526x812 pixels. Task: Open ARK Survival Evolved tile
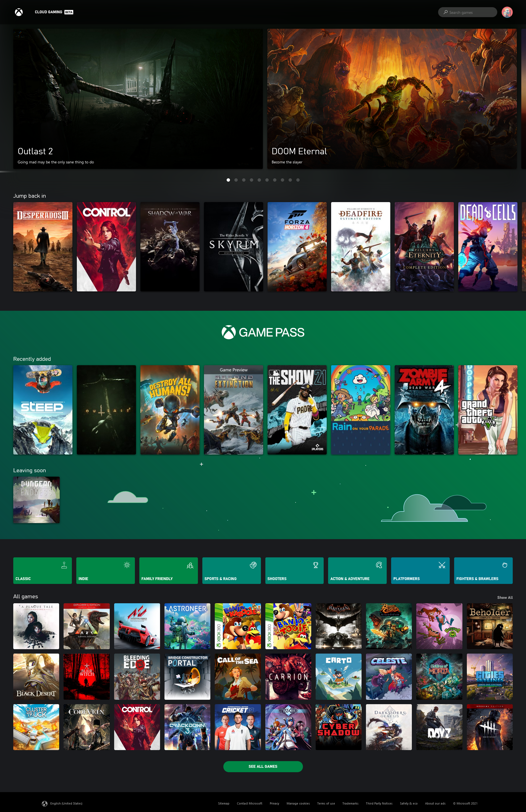(x=87, y=626)
